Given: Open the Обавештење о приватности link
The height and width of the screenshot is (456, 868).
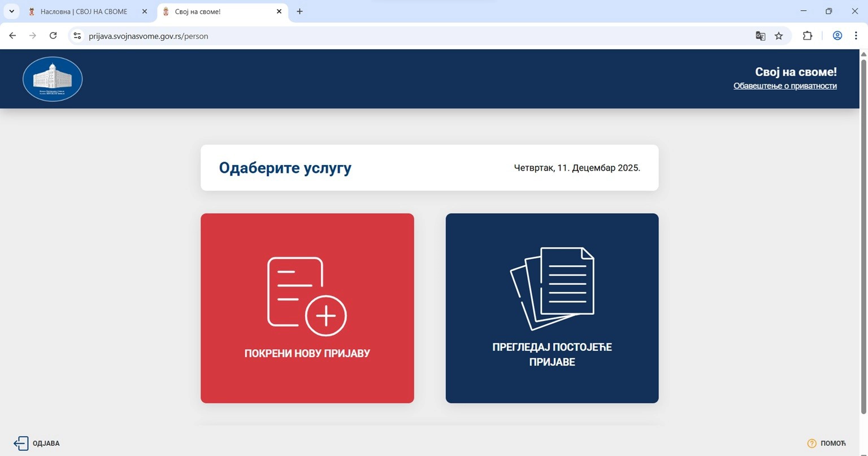Looking at the screenshot, I should [785, 86].
